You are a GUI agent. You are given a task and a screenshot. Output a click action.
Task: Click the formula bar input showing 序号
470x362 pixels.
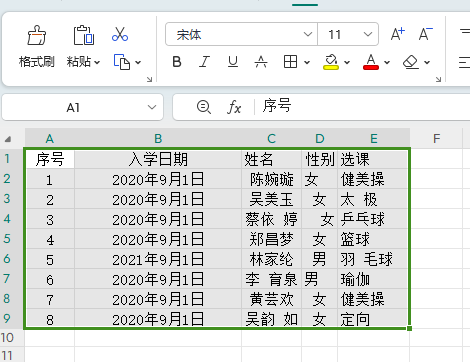pyautogui.click(x=363, y=107)
